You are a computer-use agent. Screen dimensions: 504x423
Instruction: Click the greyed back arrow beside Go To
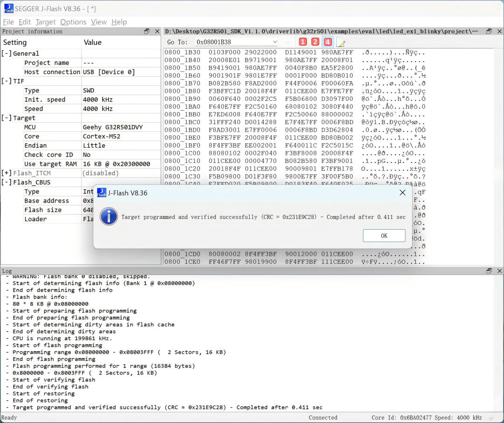tap(287, 42)
